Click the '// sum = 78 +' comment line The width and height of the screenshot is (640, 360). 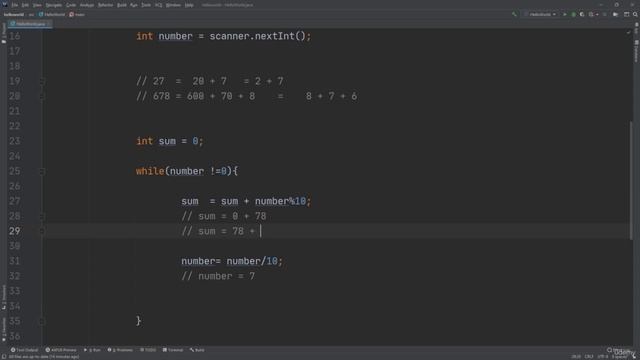[x=218, y=231]
